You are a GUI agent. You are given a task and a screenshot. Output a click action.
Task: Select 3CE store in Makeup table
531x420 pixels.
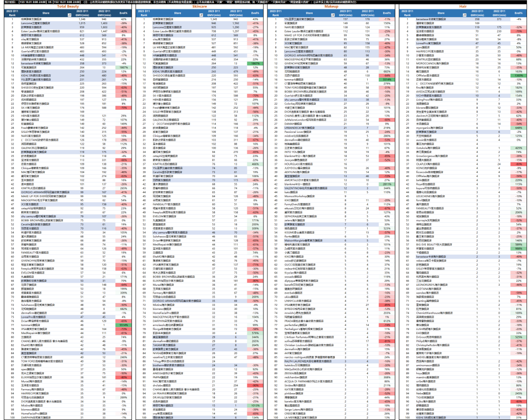click(x=293, y=43)
